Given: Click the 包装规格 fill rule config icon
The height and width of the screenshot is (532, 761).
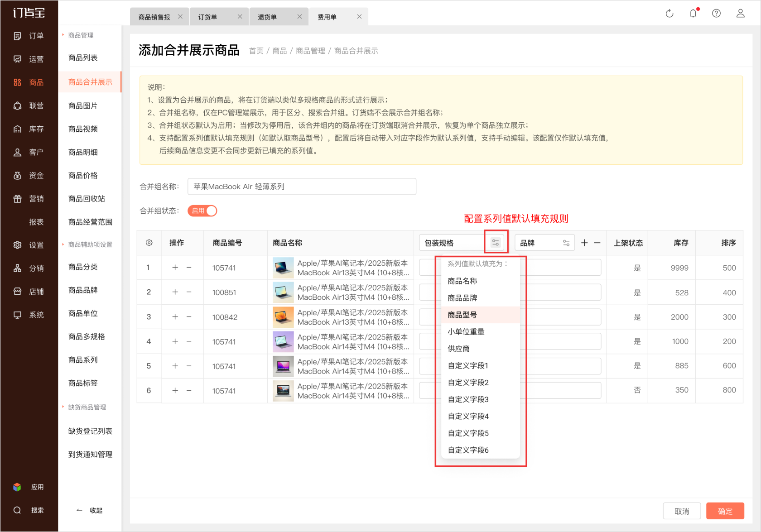Looking at the screenshot, I should click(496, 243).
